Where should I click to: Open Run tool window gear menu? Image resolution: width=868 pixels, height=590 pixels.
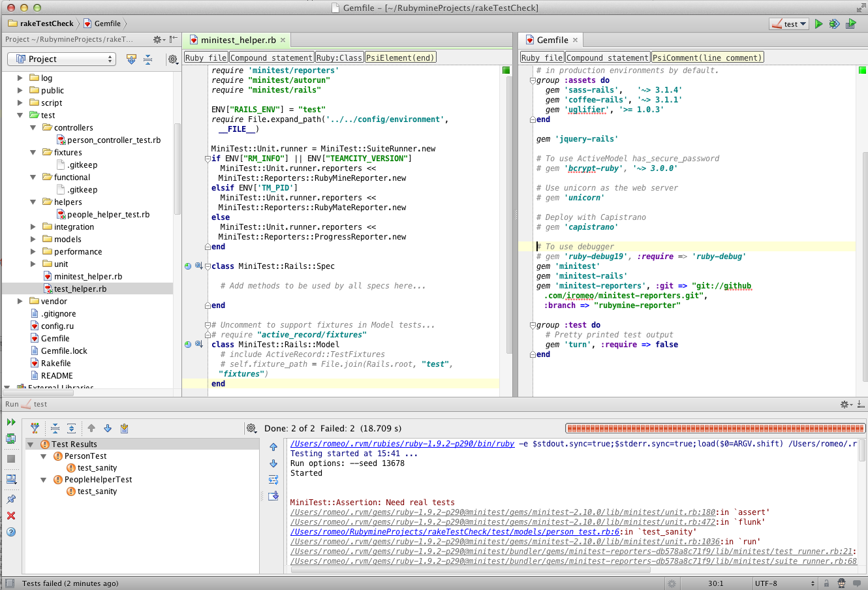[846, 405]
